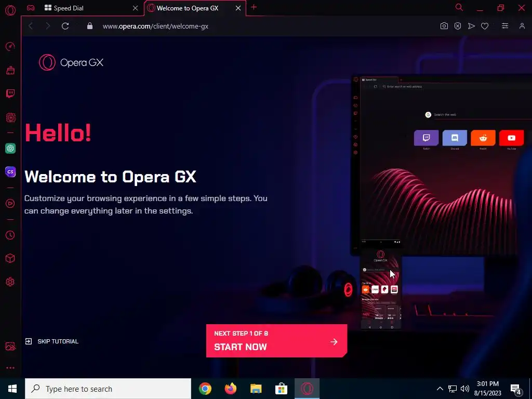Open volume speaker tray icon
Viewport: 532px width, 399px height.
465,389
